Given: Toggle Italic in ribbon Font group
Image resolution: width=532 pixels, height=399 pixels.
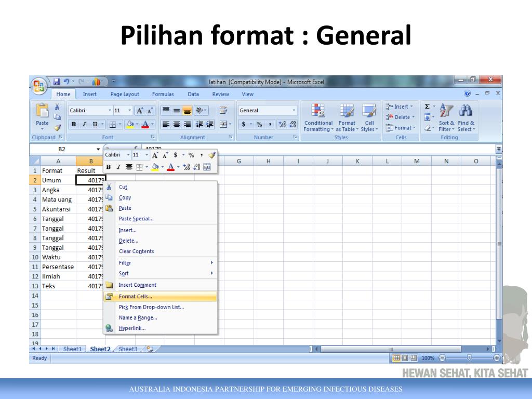Looking at the screenshot, I should (84, 125).
